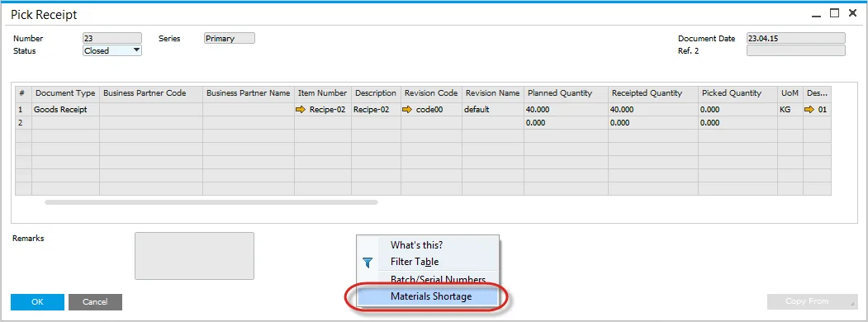Click the row 1 Receipted Quantity 40.000 cell
Viewport: 868px width, 322px height.
click(652, 110)
